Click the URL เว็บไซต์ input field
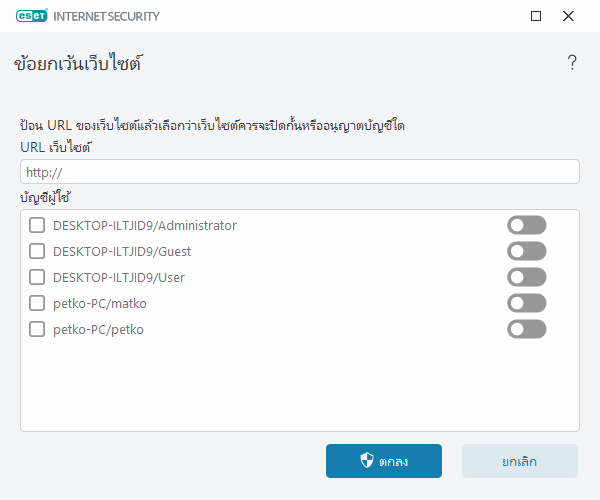 point(300,172)
